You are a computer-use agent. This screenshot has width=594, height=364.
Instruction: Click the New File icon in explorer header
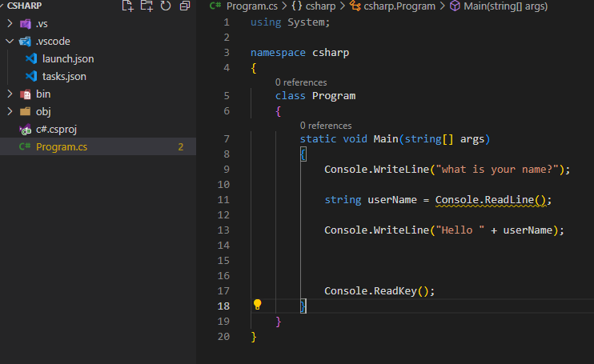(x=127, y=6)
